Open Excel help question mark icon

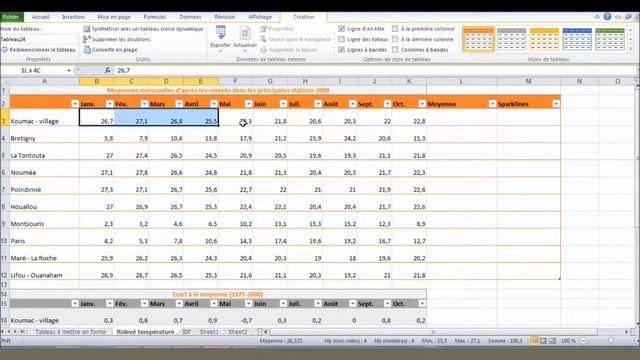[x=607, y=17]
